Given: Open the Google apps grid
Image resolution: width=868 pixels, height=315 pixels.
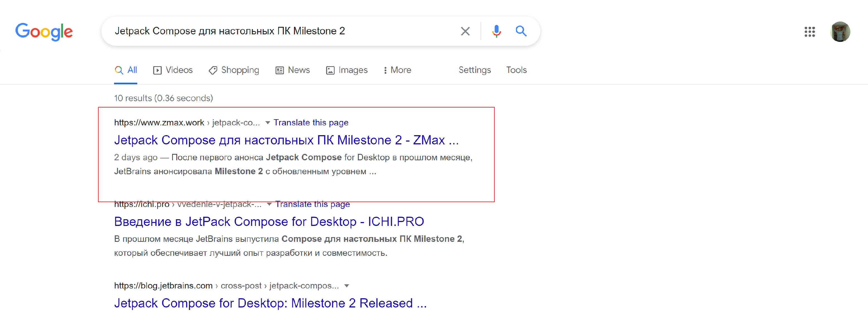Looking at the screenshot, I should tap(809, 32).
